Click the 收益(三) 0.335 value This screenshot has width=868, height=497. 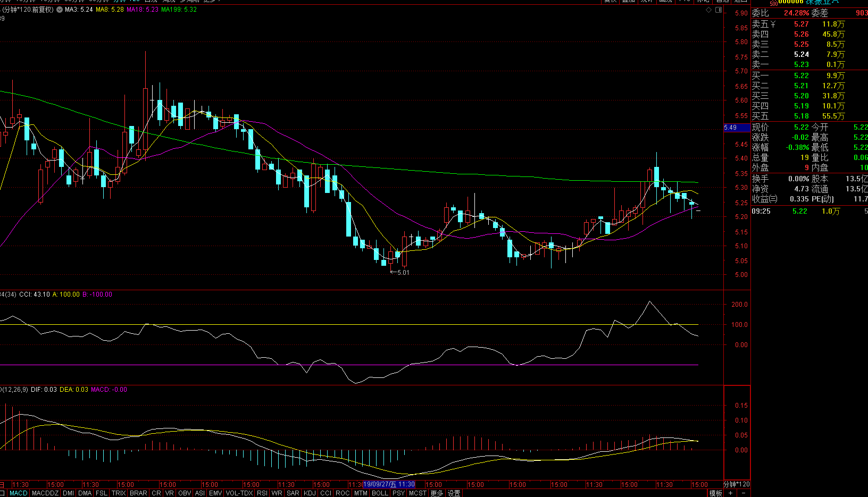(799, 199)
